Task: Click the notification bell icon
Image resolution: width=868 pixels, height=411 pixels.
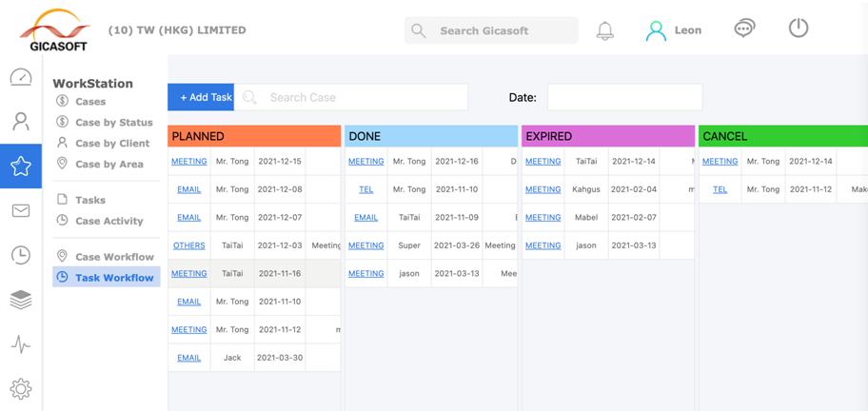Action: [604, 30]
